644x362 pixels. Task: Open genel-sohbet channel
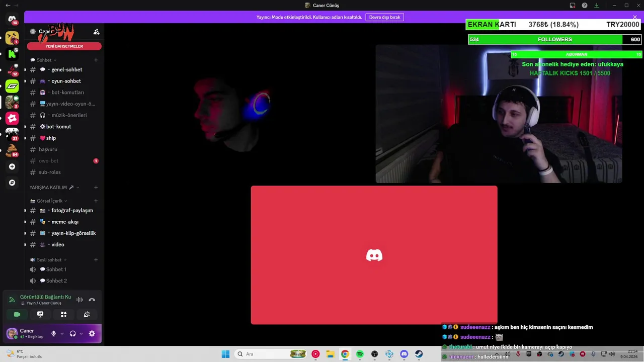click(x=64, y=70)
